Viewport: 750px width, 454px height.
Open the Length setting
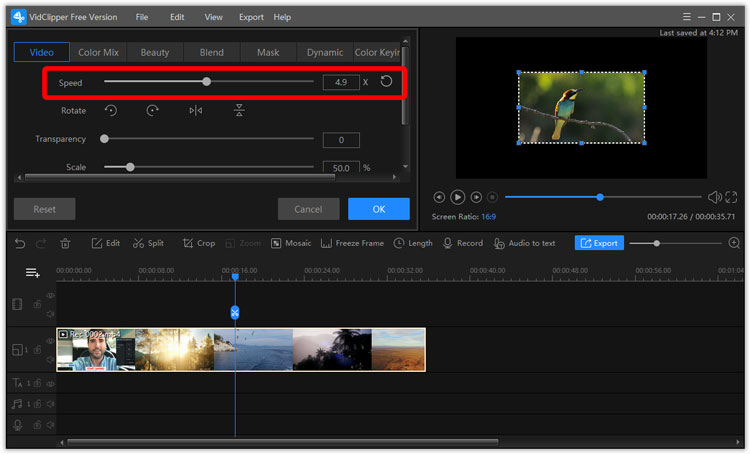click(413, 243)
